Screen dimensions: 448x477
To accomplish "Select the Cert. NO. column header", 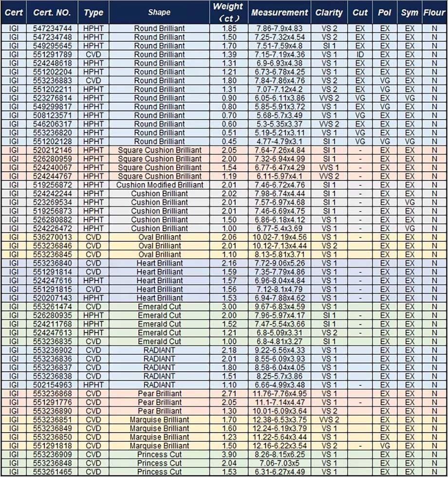I will [x=52, y=13].
